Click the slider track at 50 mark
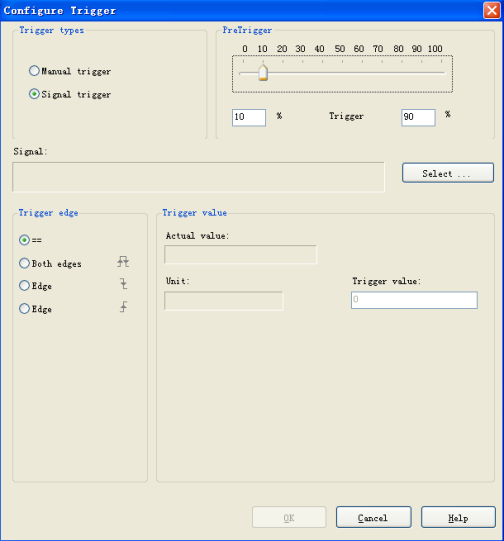This screenshot has height=541, width=504. [x=342, y=73]
